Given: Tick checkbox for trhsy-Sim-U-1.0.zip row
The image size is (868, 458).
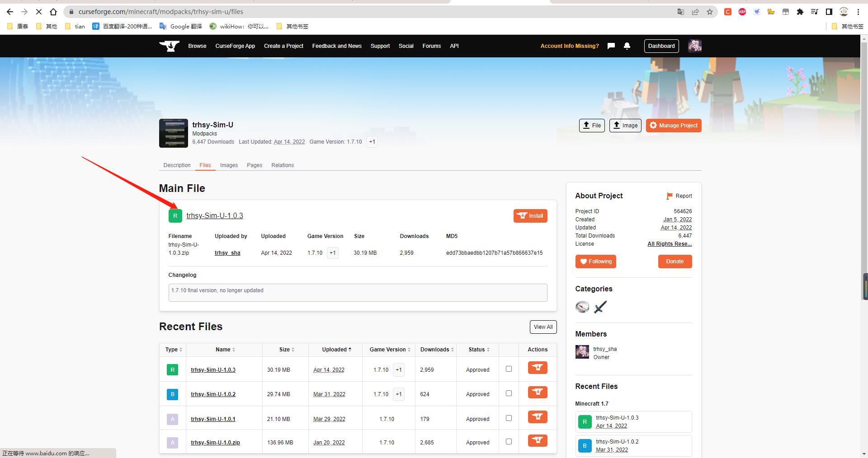Looking at the screenshot, I should pos(509,442).
